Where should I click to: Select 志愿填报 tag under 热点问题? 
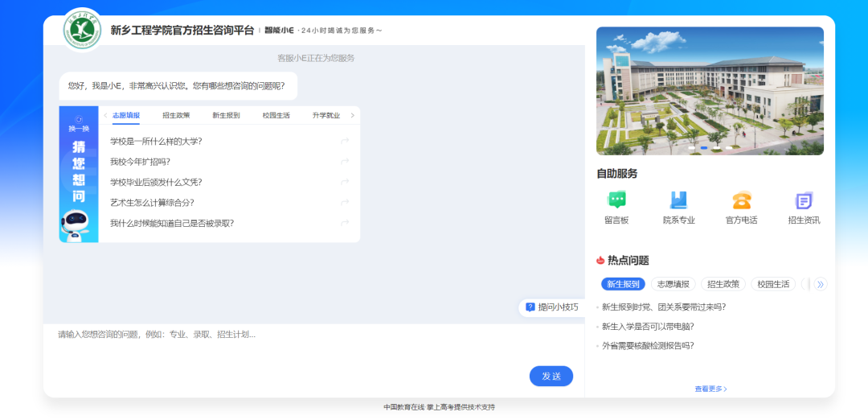(x=673, y=284)
